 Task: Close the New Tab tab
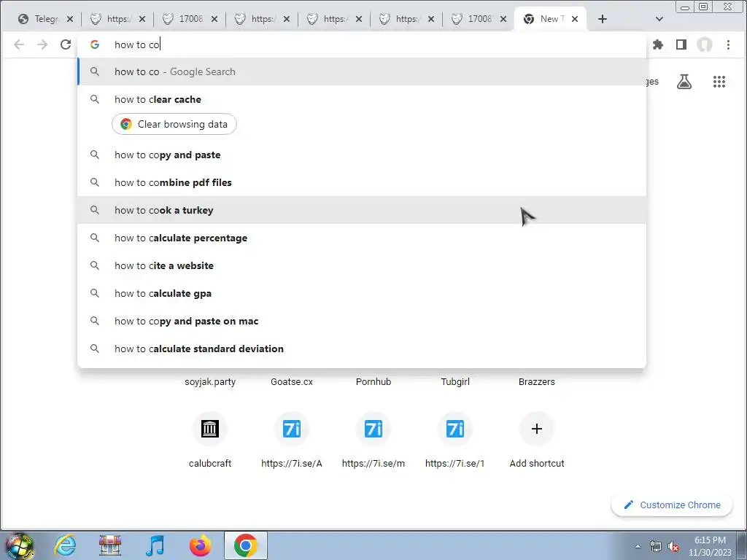tap(575, 19)
